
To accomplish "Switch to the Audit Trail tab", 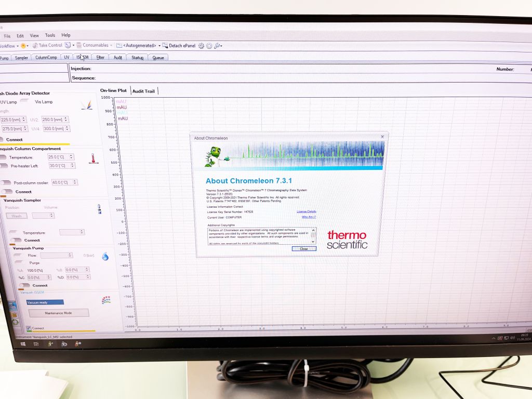I will point(143,90).
